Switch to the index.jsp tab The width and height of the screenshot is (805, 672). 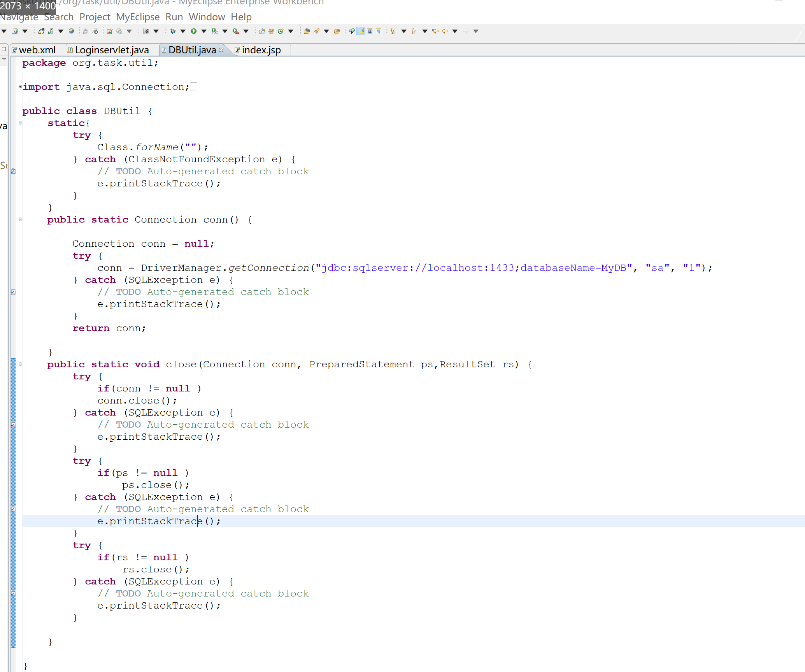(261, 50)
